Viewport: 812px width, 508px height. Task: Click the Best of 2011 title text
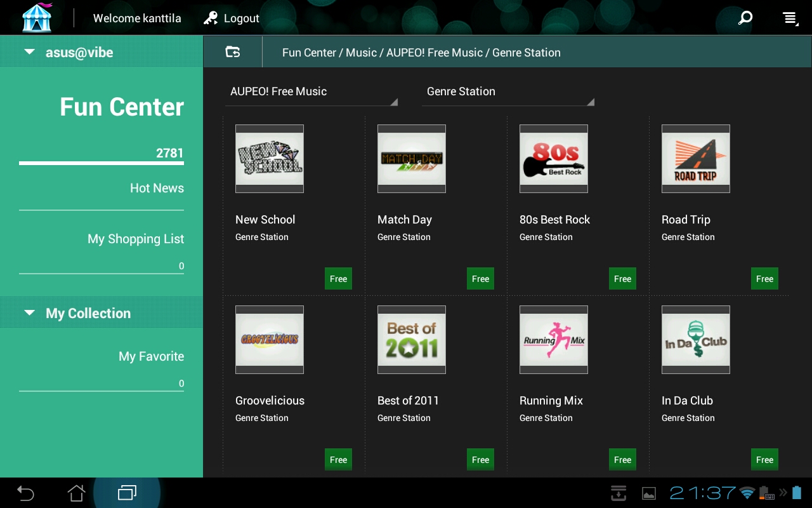tap(408, 401)
